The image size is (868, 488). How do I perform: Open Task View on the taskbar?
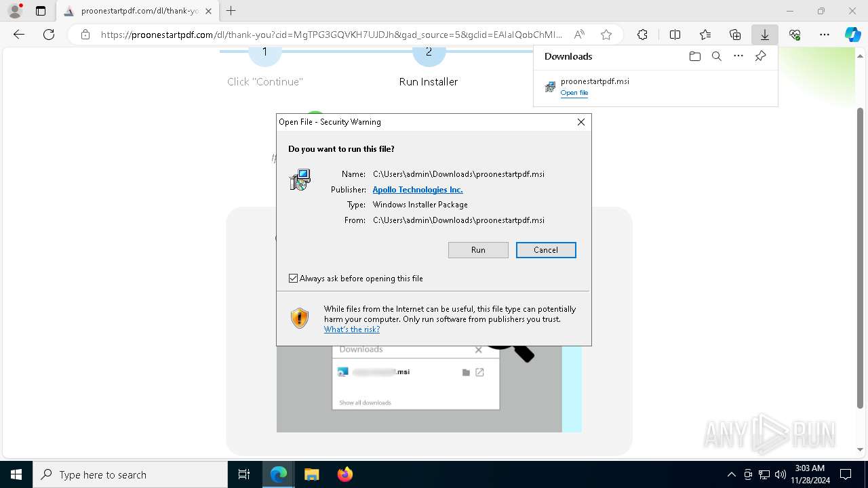tap(244, 474)
